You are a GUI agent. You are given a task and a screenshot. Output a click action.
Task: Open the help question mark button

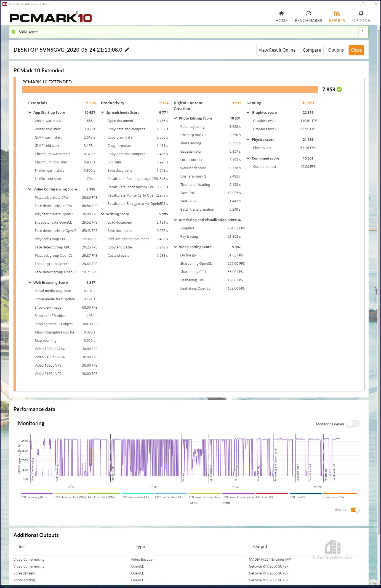(363, 32)
